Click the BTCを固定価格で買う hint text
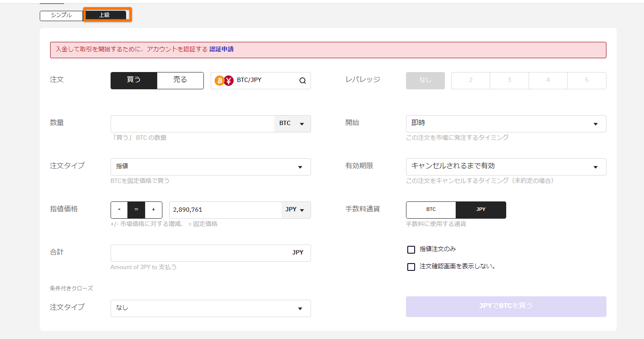The height and width of the screenshot is (339, 644). coord(140,181)
